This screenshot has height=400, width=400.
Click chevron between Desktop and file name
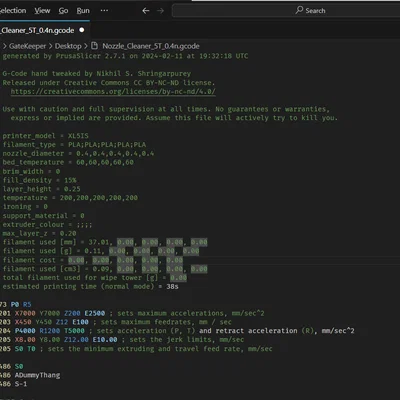click(x=86, y=46)
